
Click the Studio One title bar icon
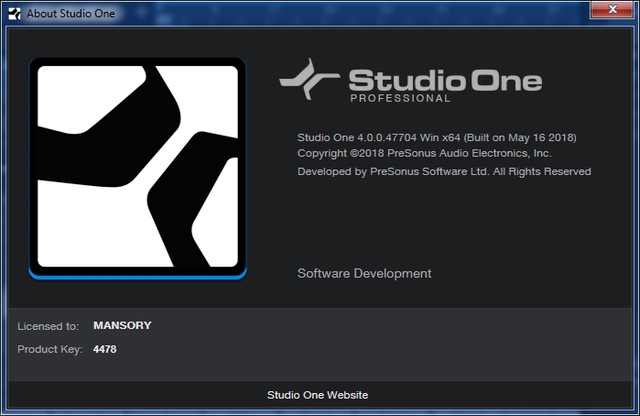(x=14, y=13)
